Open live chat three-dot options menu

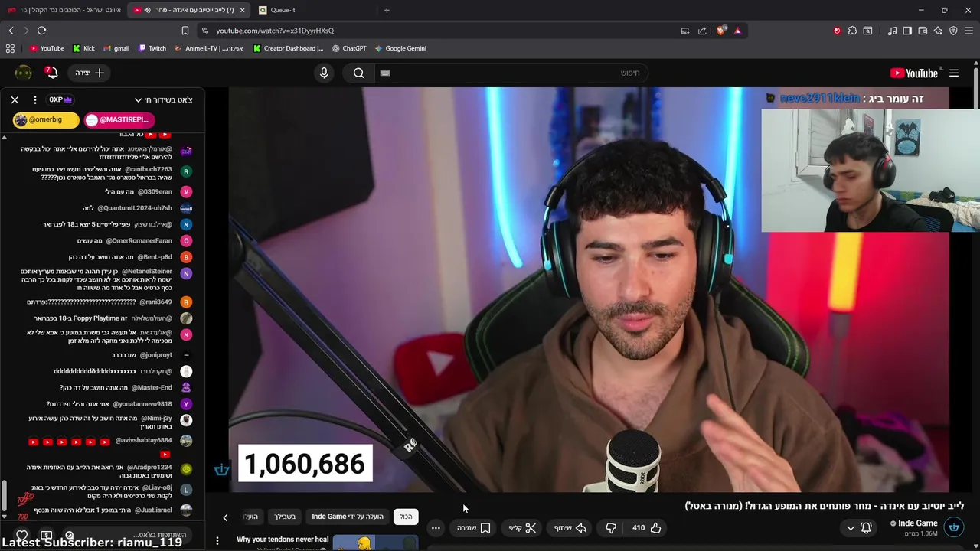35,99
